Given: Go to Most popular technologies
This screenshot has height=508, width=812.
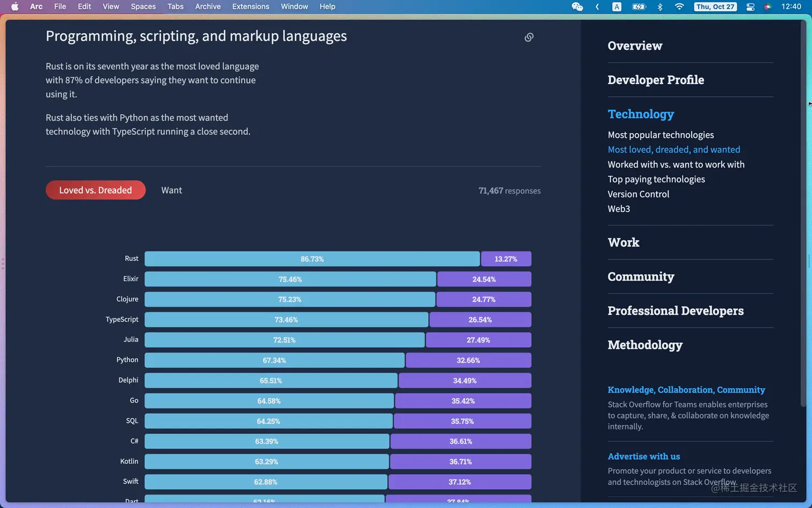Looking at the screenshot, I should pos(661,134).
